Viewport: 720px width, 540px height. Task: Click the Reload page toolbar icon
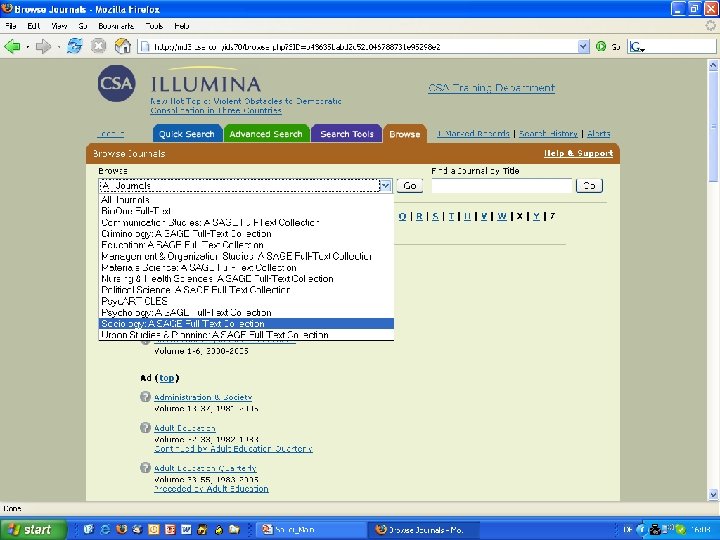[75, 46]
